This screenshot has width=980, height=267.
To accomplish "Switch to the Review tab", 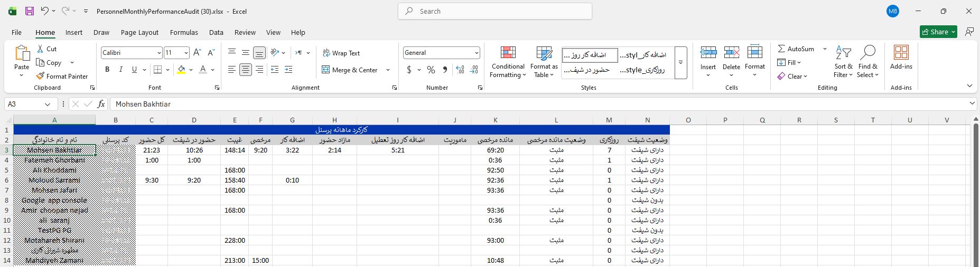I will [x=245, y=32].
